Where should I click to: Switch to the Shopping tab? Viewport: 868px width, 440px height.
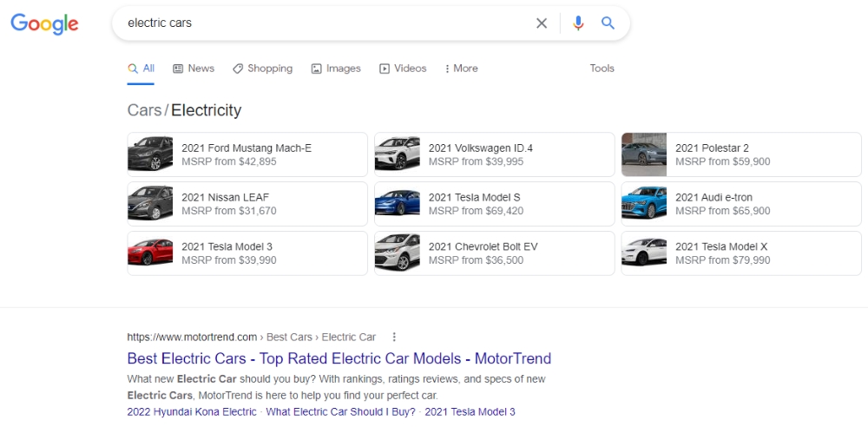(x=262, y=69)
